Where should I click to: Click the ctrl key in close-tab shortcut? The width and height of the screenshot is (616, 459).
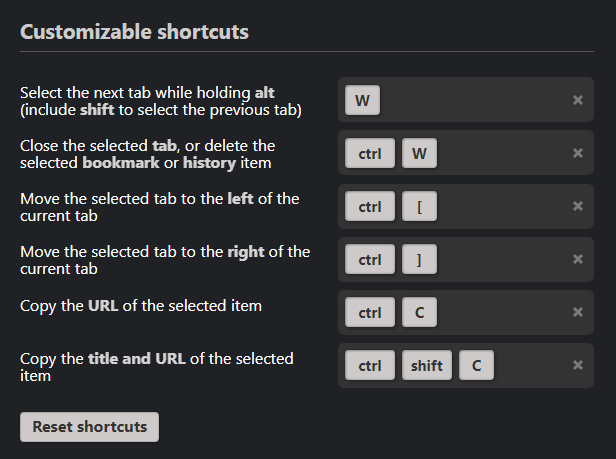370,153
